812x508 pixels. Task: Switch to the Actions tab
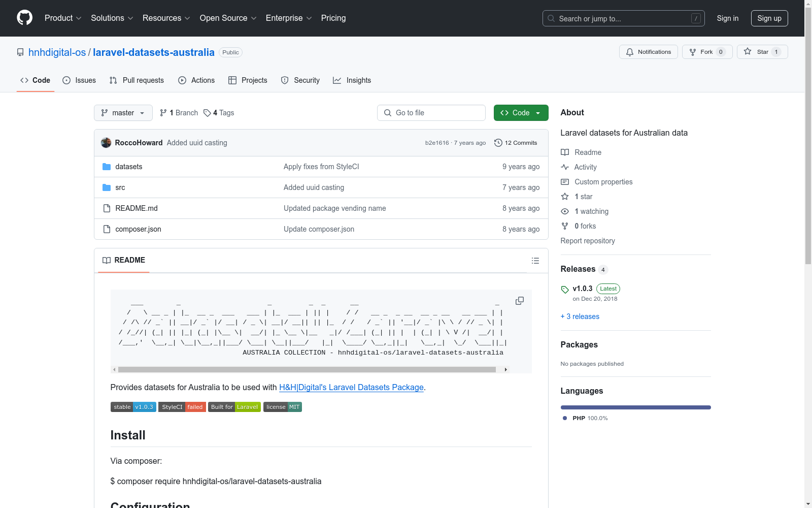click(x=196, y=80)
